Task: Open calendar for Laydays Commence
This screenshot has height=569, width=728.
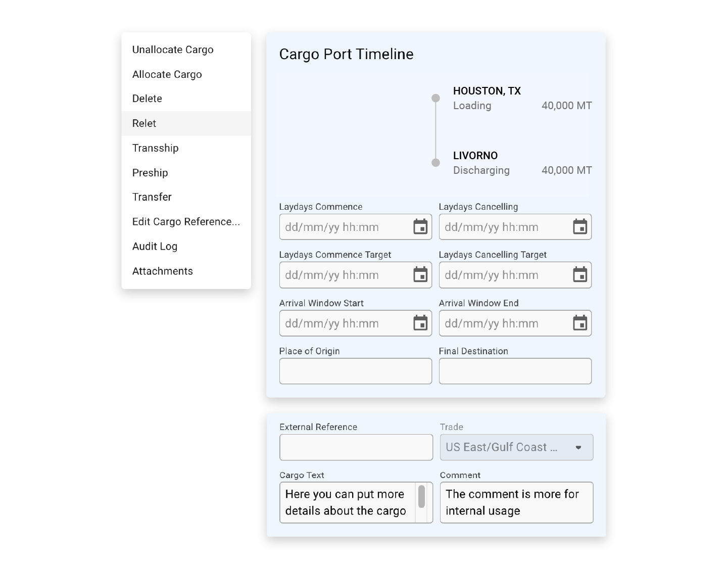Action: [420, 227]
